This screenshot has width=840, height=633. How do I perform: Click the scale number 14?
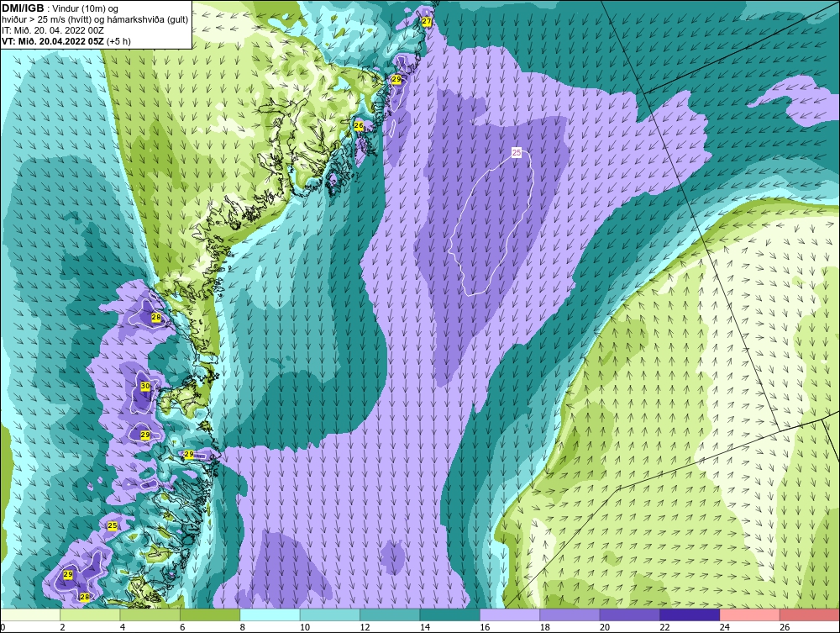coord(425,627)
